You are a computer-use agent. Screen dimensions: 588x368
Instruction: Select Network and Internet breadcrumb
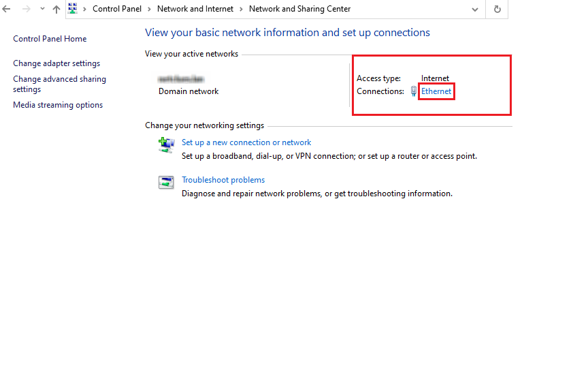[x=195, y=9]
